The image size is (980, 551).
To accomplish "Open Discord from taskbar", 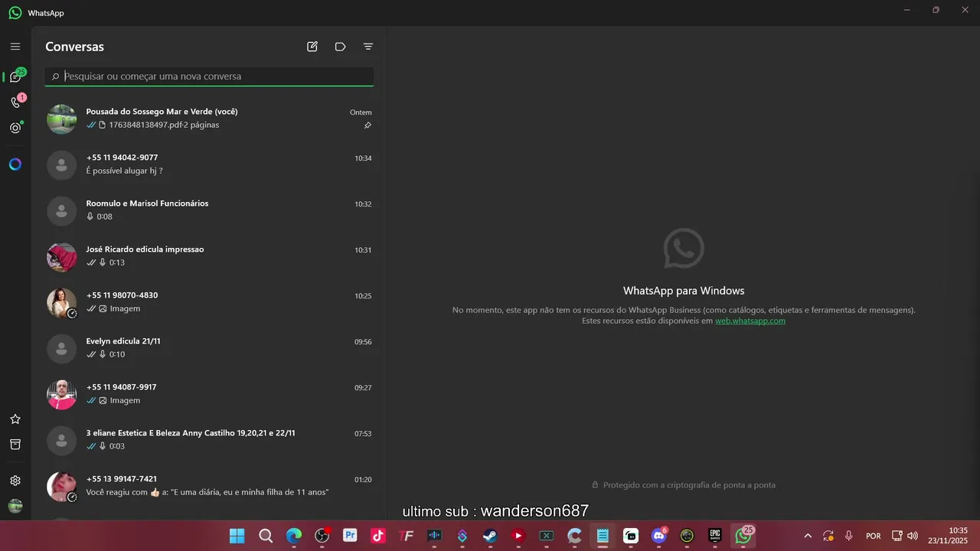I will [658, 536].
